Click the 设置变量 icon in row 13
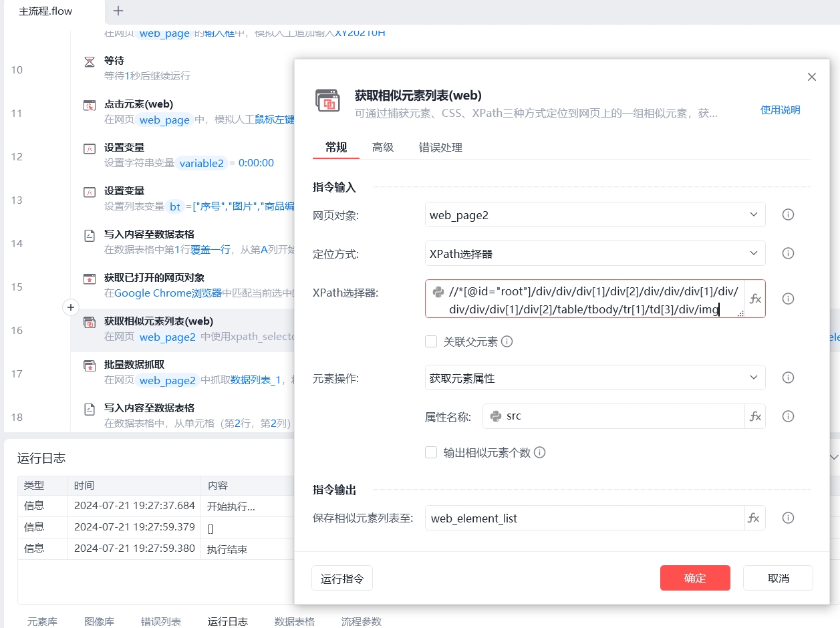 click(x=90, y=192)
